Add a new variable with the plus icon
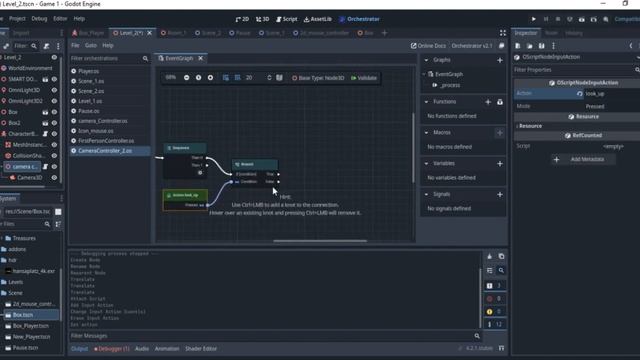 [x=500, y=164]
